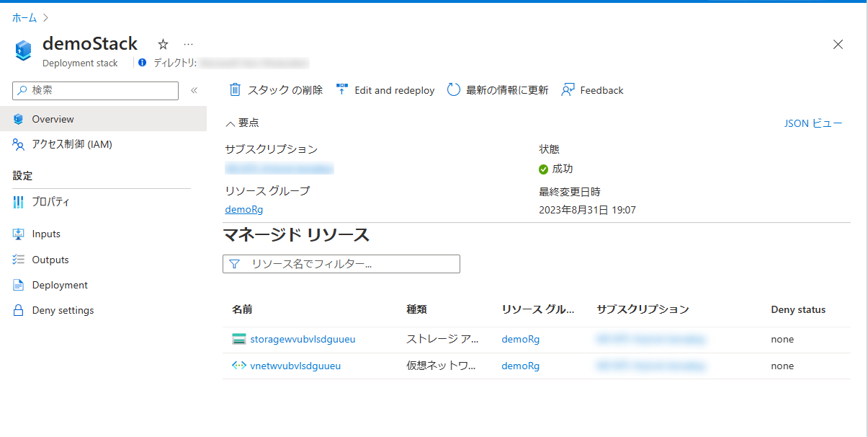Screen dimensions: 868x437
Task: Click Edit and redeploy button
Action: [385, 90]
